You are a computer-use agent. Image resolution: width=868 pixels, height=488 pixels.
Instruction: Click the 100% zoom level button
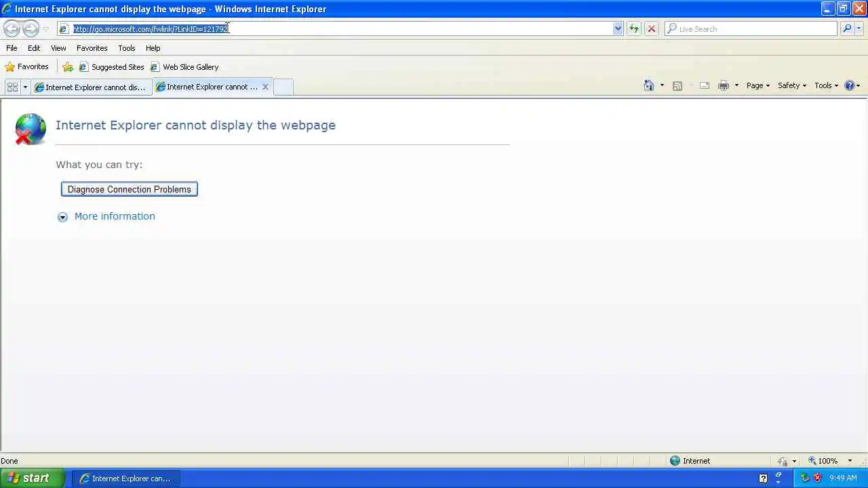point(823,461)
